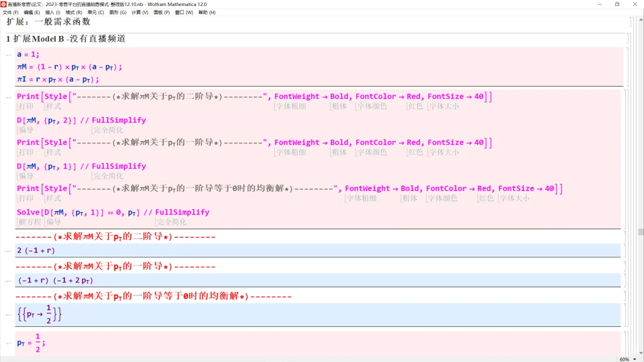Open the 单元 (Cell) menu
The height and width of the screenshot is (362, 644).
pos(96,12)
